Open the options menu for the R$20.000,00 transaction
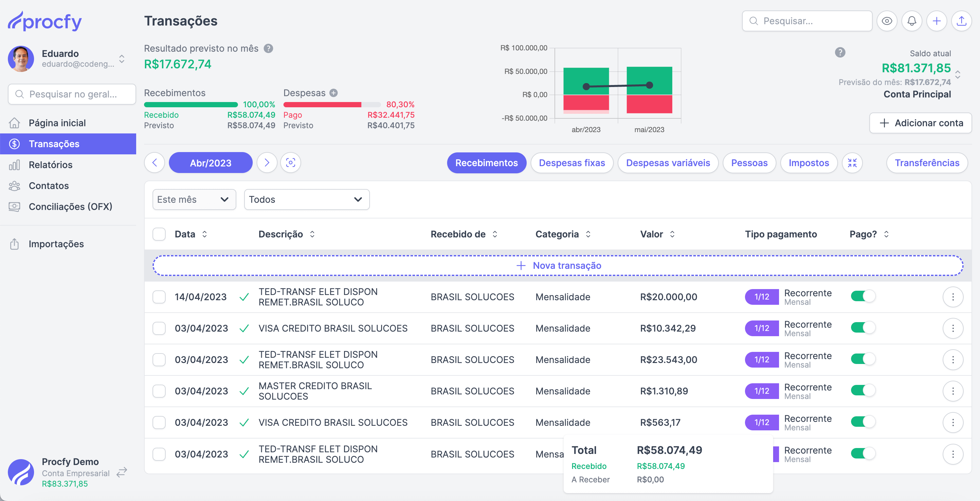This screenshot has width=980, height=501. coord(953,297)
